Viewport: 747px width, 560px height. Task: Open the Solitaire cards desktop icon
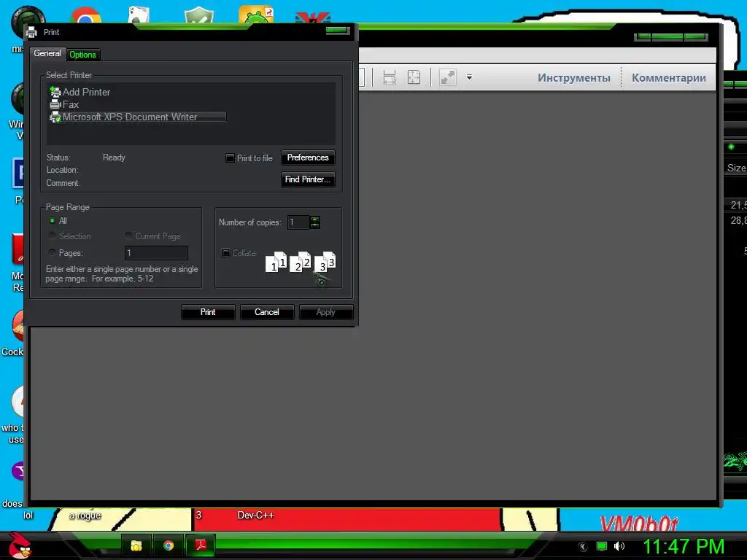click(139, 15)
